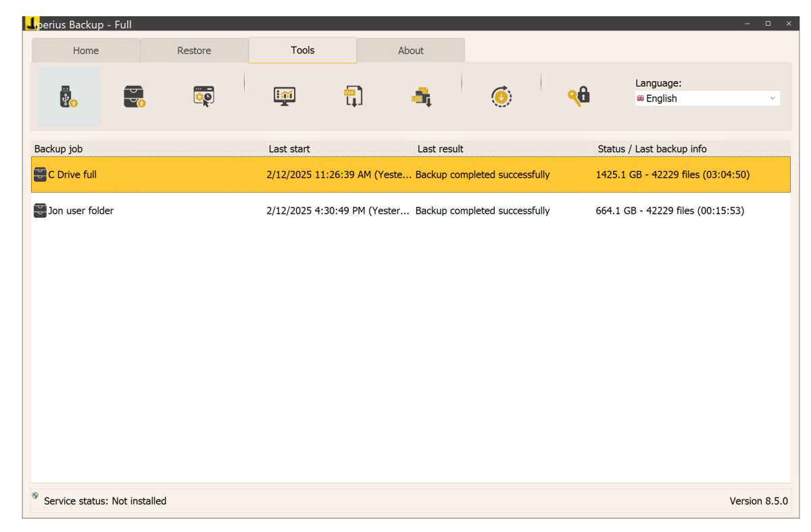
Task: Open the USB recovery drive tool
Action: click(68, 97)
